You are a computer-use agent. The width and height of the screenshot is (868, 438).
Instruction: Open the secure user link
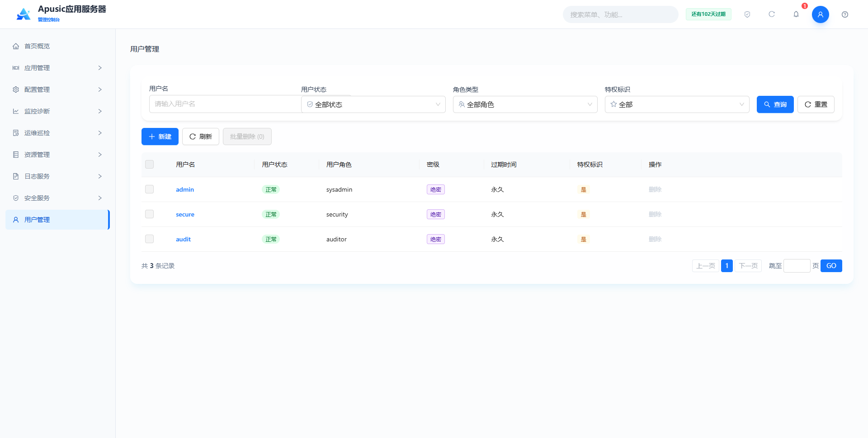[185, 214]
